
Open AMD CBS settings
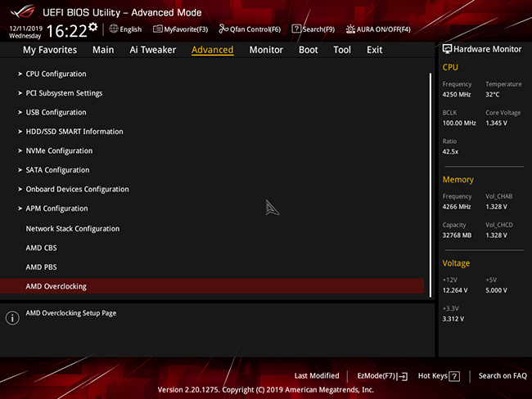[42, 248]
